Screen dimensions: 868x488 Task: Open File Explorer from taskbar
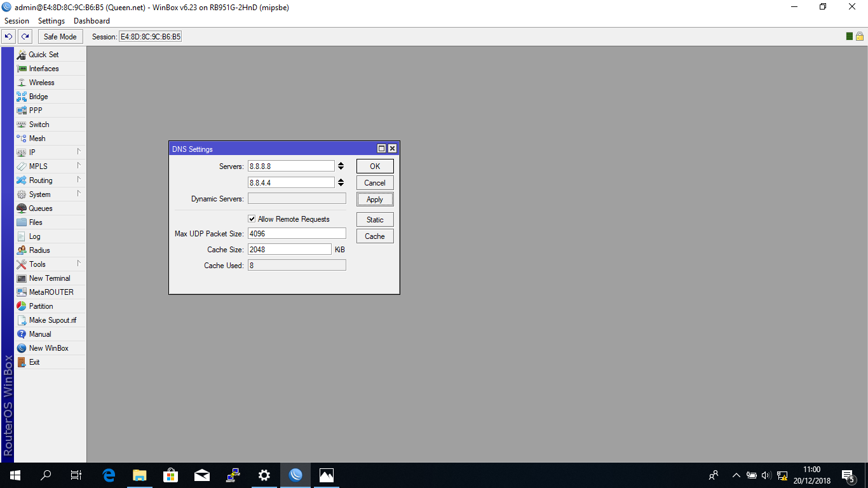click(x=140, y=475)
